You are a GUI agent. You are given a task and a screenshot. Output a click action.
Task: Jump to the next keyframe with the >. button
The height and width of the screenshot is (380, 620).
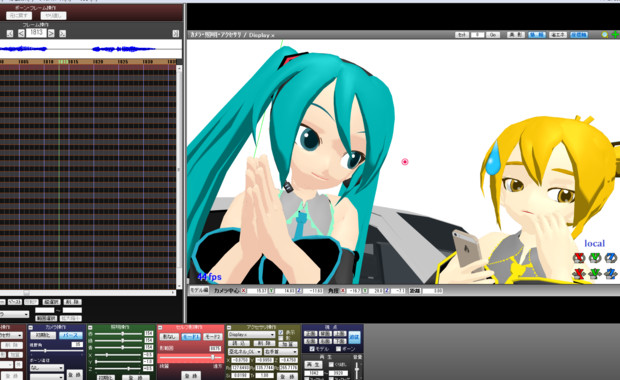tap(62, 34)
